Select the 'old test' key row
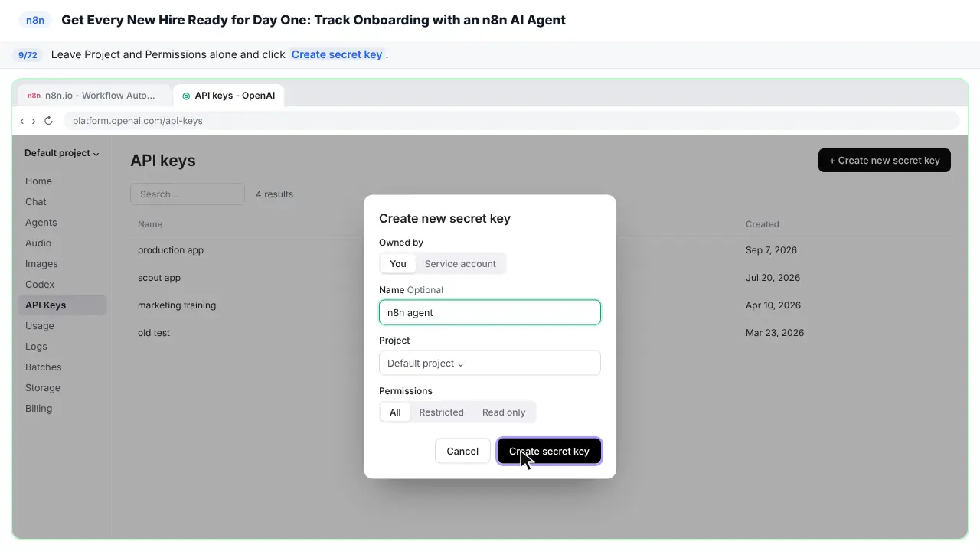 pyautogui.click(x=540, y=333)
